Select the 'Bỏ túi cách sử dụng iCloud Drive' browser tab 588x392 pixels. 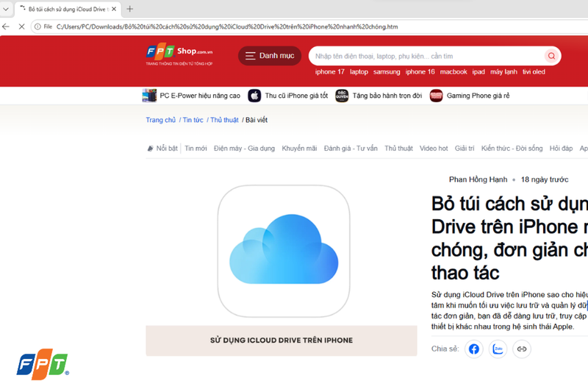pos(68,10)
